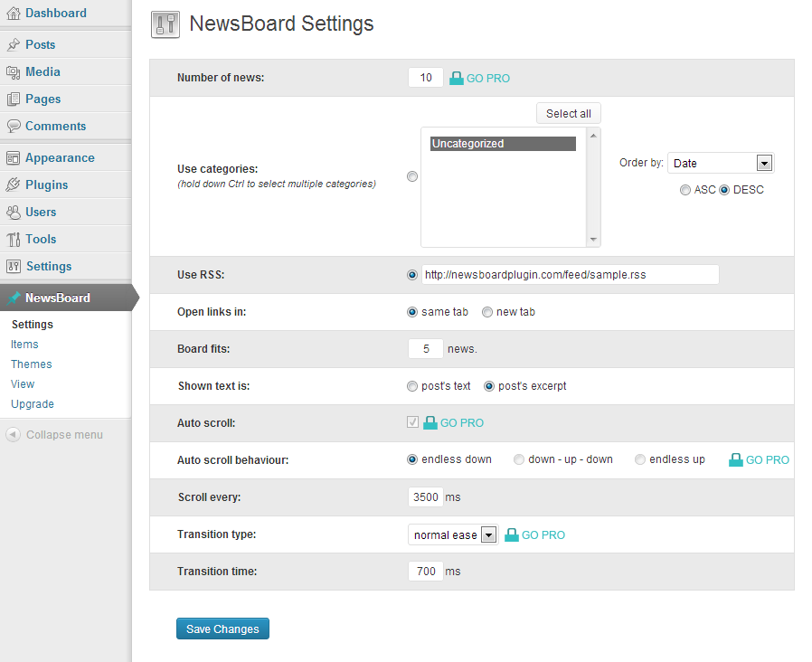Open the Transition type normal ease dropdown
812x662 pixels.
point(453,534)
